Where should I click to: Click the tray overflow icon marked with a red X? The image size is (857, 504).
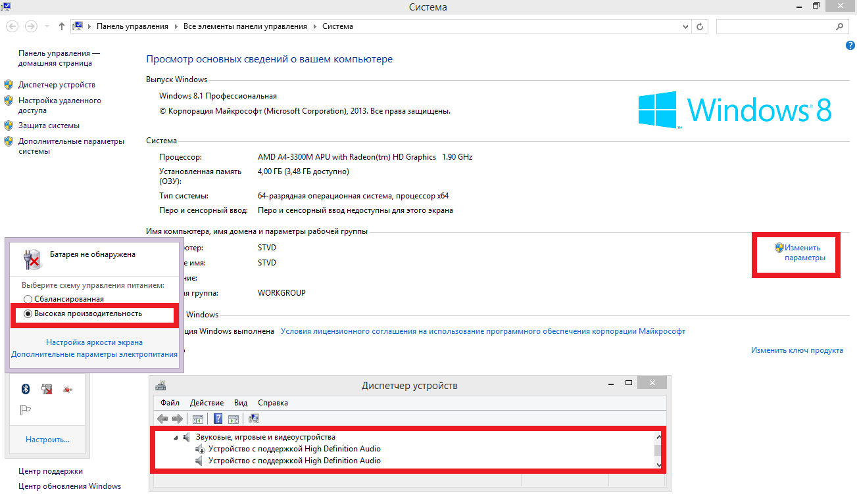[47, 389]
